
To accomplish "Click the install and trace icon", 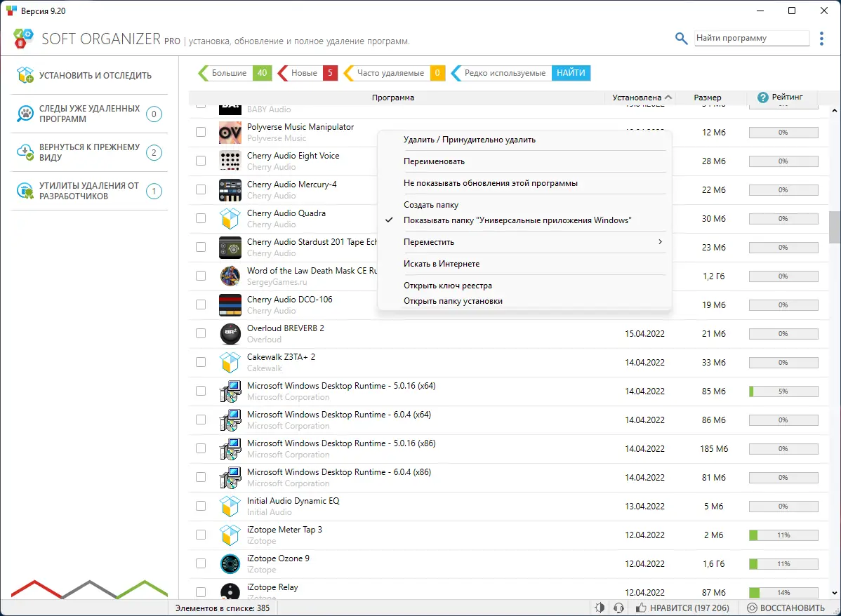I will (25, 75).
